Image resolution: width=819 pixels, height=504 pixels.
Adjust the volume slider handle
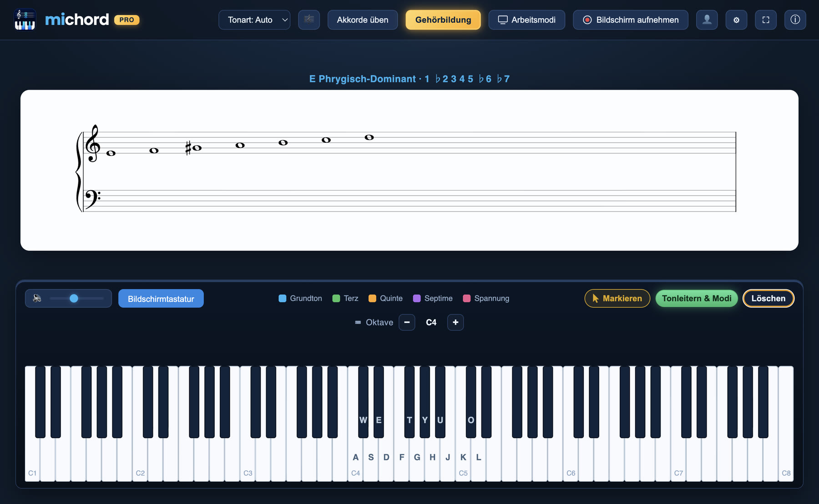click(x=74, y=298)
